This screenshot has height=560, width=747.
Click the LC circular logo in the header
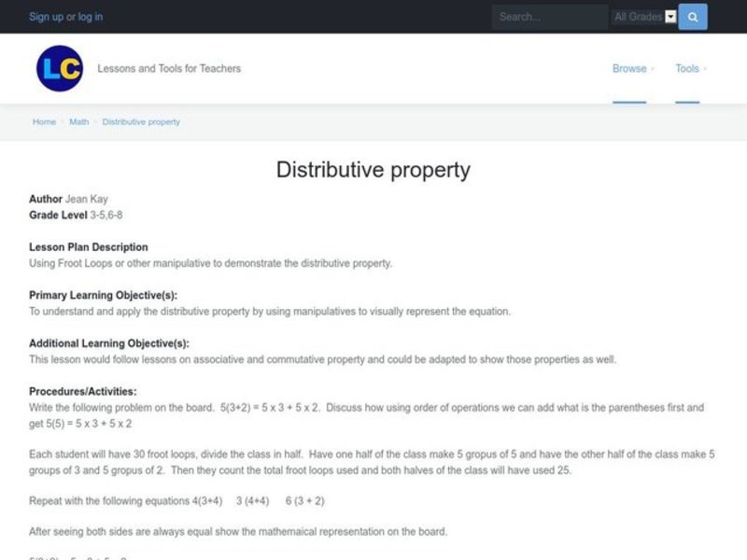[x=60, y=68]
